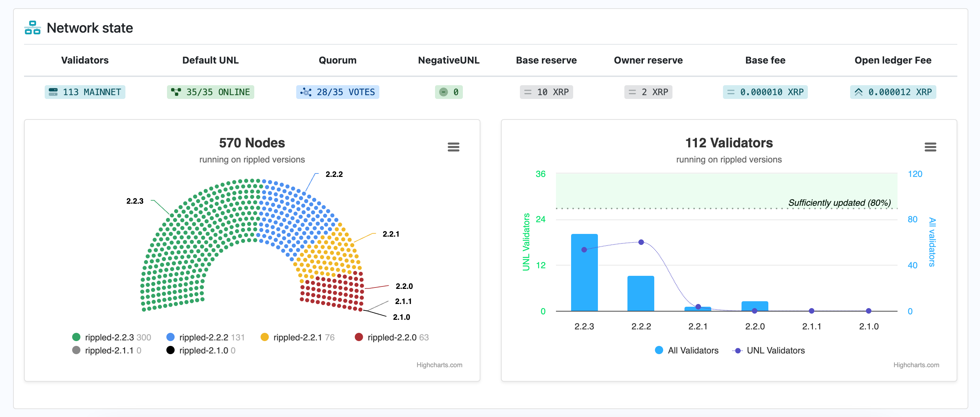Viewport: 980px width, 417px height.
Task: Click the Network state heading text
Action: click(x=90, y=28)
